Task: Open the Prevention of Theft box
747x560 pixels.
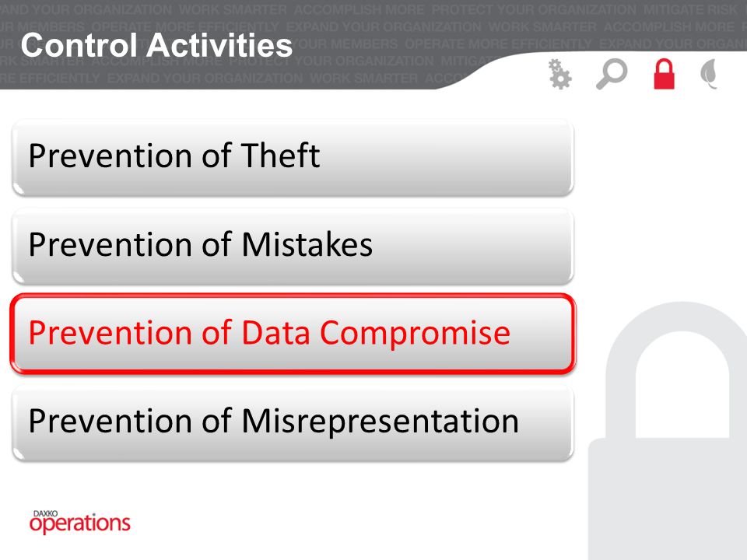Action: (293, 158)
